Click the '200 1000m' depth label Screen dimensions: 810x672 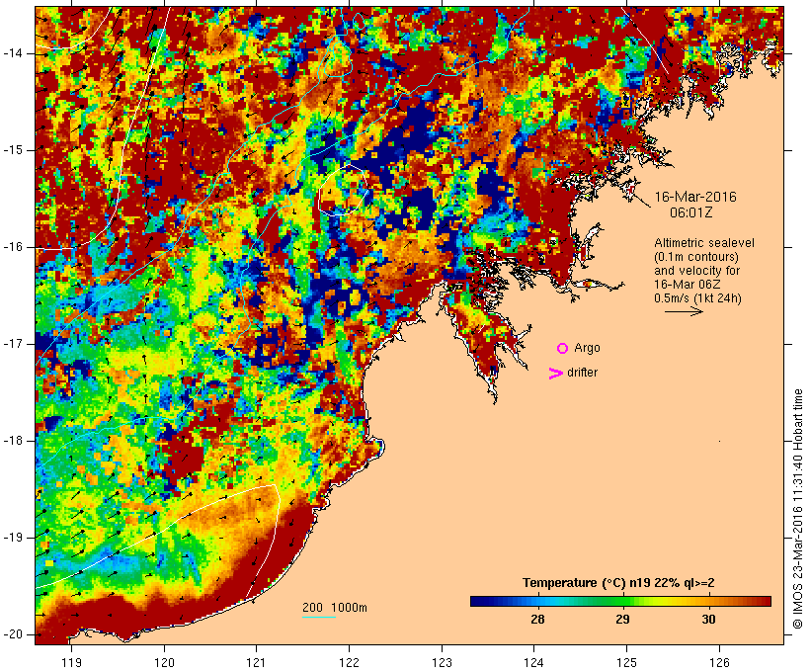pos(335,608)
